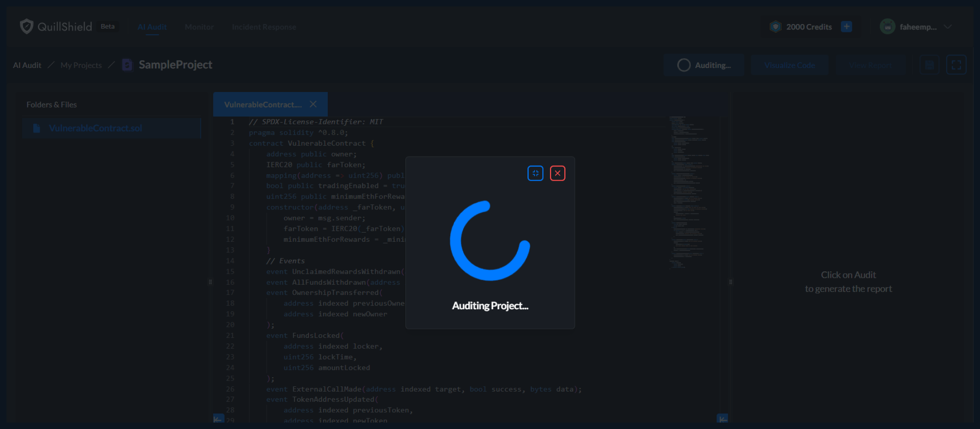Click the 'address indexed previousToken,' line
This screenshot has height=429, width=980.
point(348,410)
